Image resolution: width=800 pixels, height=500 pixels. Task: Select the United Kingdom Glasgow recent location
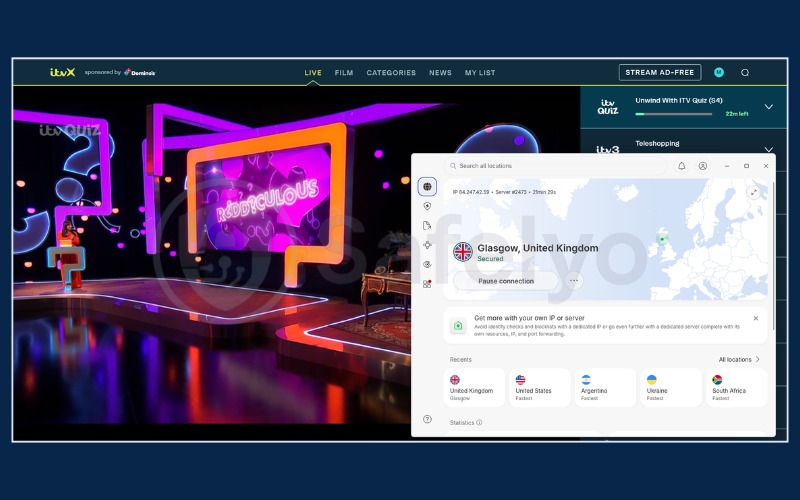474,388
